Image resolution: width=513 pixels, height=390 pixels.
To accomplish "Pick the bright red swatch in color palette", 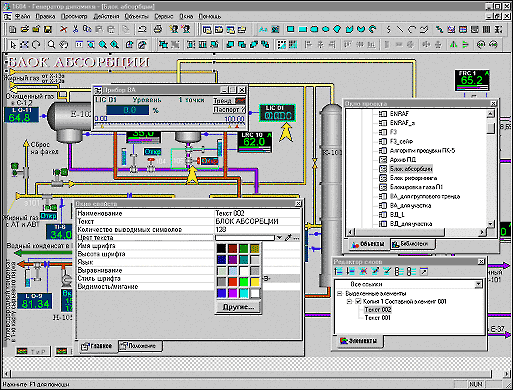I will [233, 282].
